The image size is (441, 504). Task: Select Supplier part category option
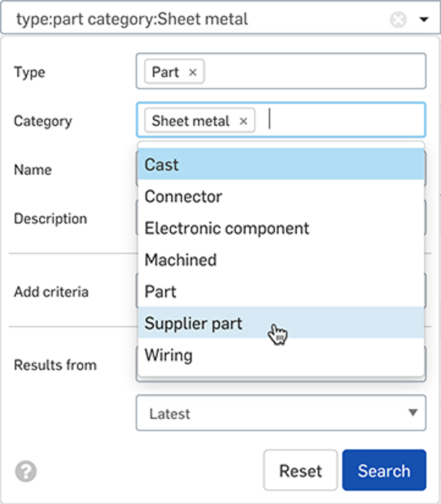coord(281,323)
